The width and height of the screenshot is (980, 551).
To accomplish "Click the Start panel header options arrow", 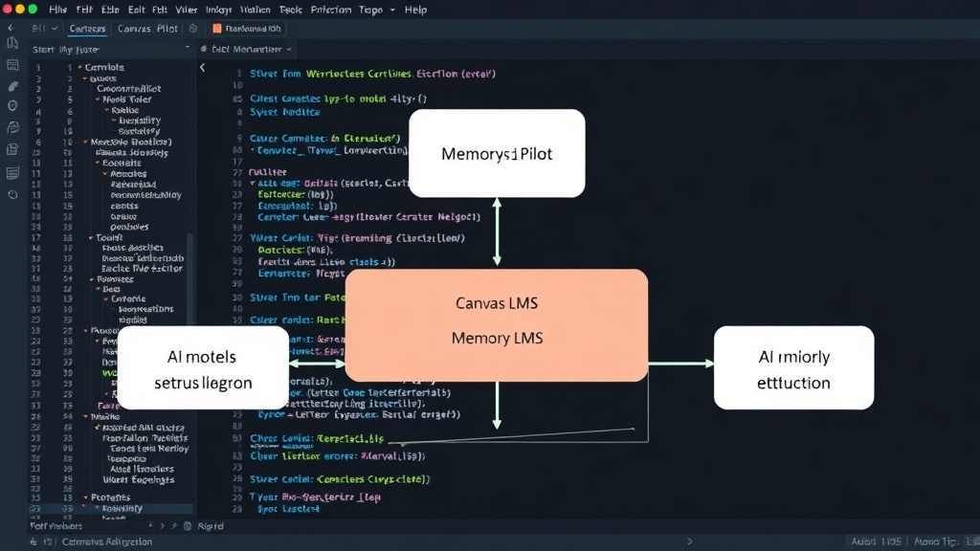I will [x=187, y=48].
